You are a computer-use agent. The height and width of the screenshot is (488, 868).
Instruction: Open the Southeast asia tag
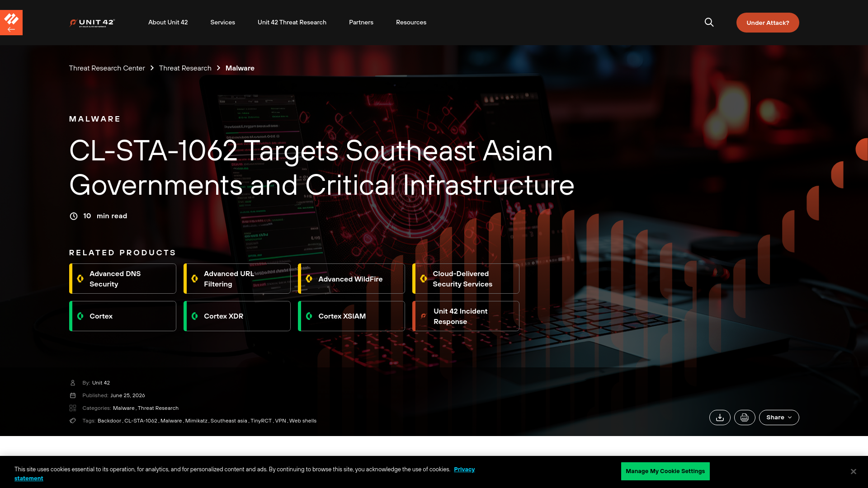[x=229, y=421]
